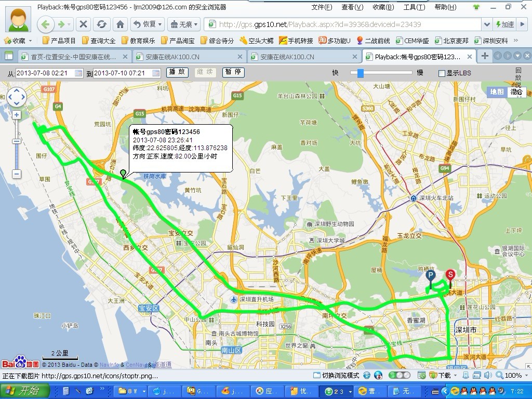Viewport: 532px width, 399px height.
Task: Click the 播放 play button
Action: [177, 72]
